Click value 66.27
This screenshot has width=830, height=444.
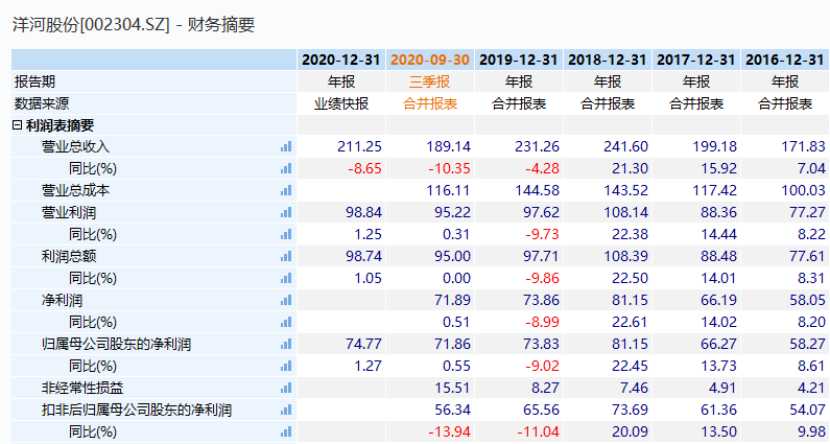tap(719, 345)
